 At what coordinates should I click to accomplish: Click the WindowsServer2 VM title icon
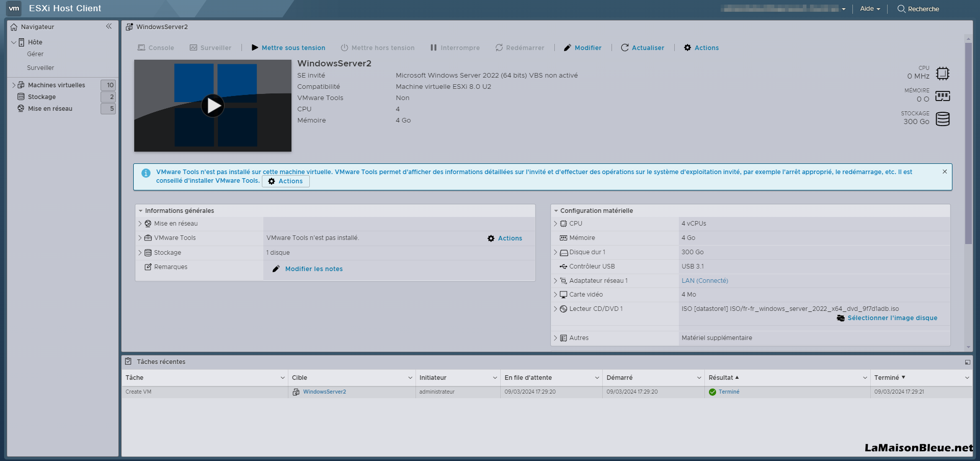(x=129, y=27)
